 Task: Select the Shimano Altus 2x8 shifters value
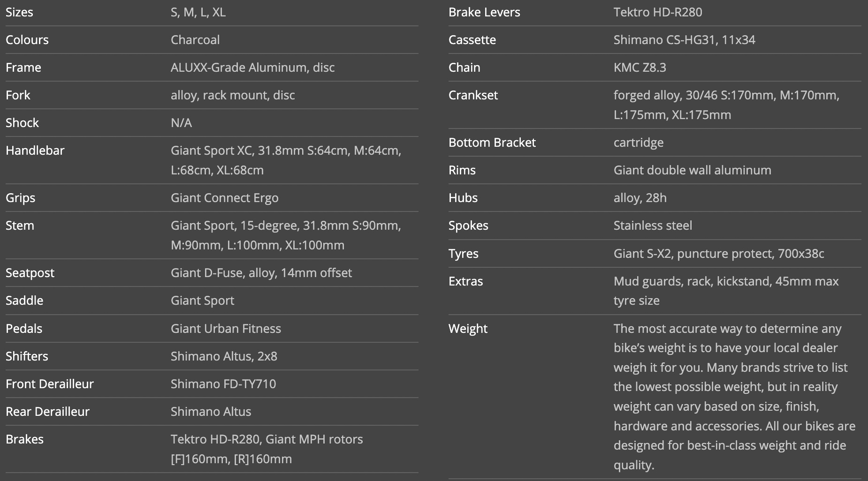coord(224,356)
